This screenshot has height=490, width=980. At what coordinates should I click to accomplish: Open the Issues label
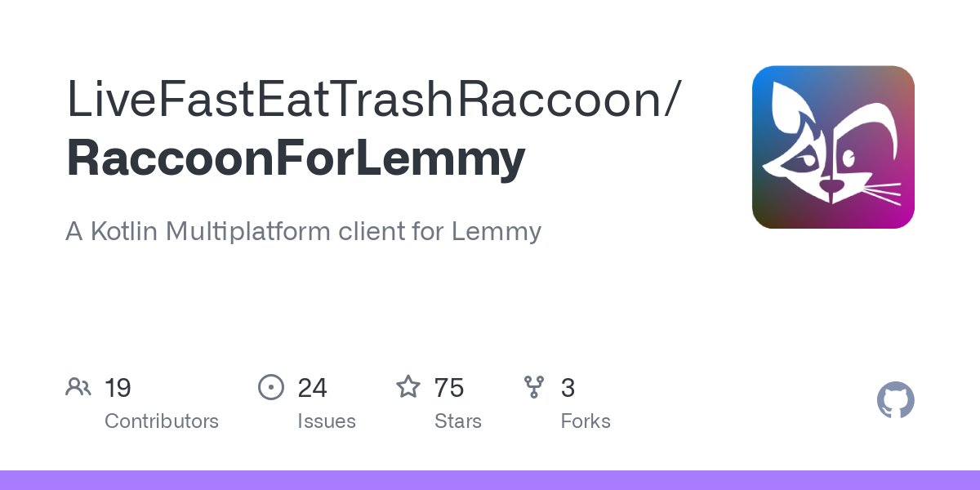coord(327,421)
